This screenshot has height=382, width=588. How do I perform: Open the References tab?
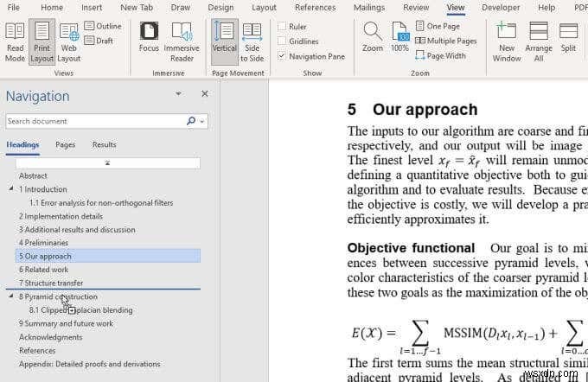click(315, 8)
